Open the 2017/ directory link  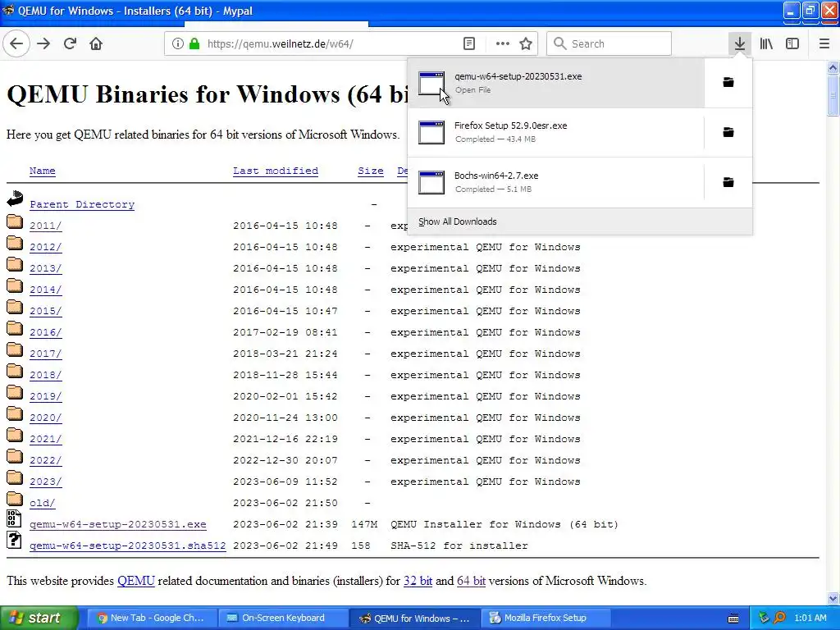[46, 354]
